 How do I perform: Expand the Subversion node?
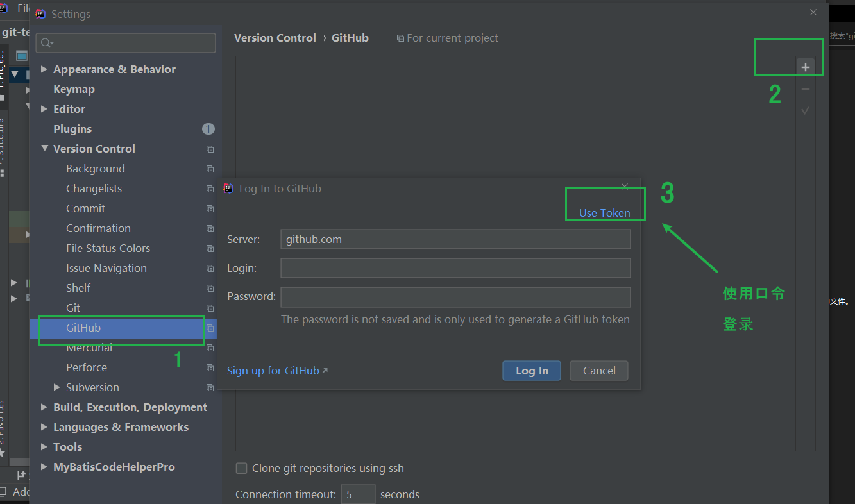(x=57, y=387)
